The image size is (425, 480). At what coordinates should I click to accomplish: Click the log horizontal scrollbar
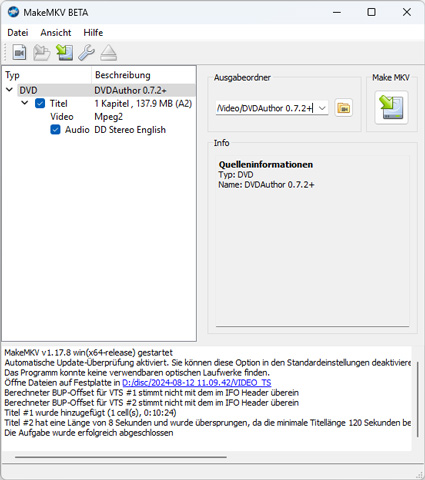pyautogui.click(x=121, y=457)
